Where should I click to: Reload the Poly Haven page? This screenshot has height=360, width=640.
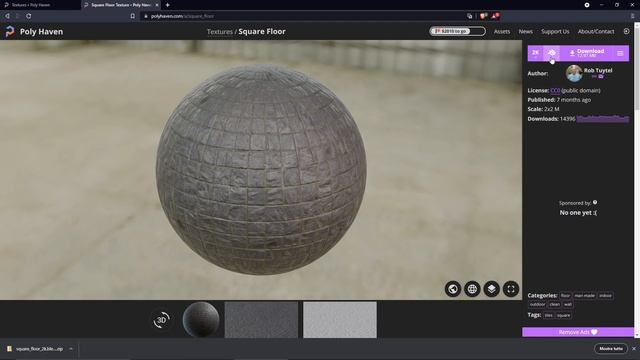(29, 16)
